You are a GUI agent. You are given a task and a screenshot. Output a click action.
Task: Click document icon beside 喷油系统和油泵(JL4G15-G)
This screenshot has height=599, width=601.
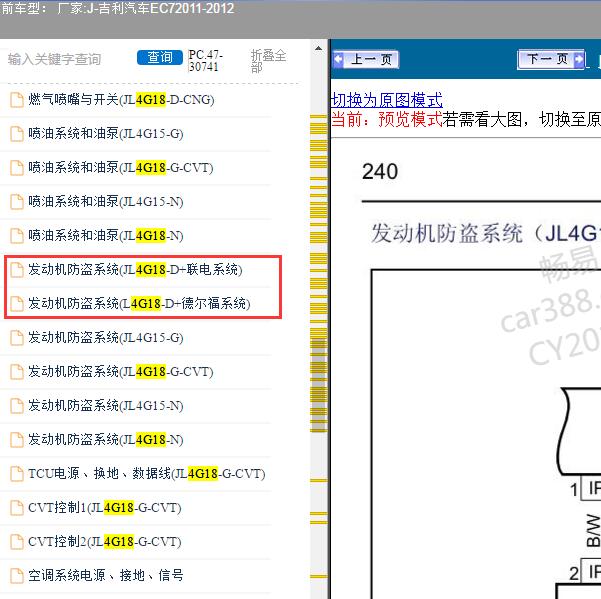pos(16,134)
